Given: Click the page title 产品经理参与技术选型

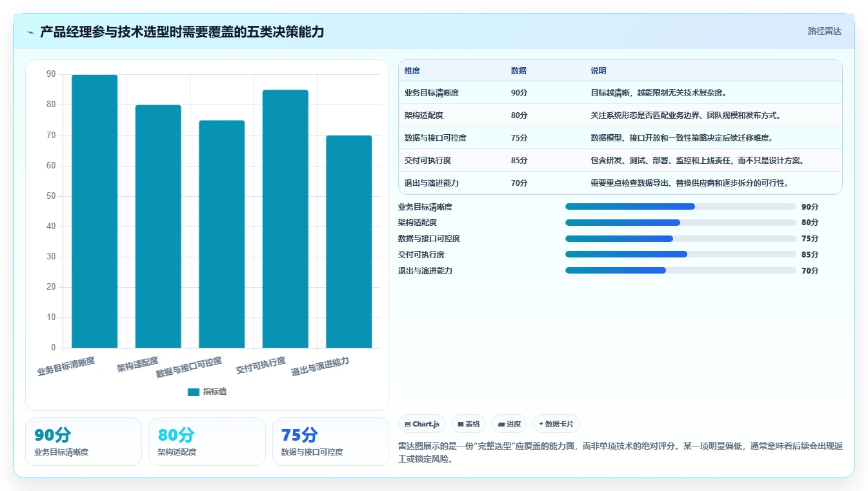Looking at the screenshot, I should click(x=182, y=32).
